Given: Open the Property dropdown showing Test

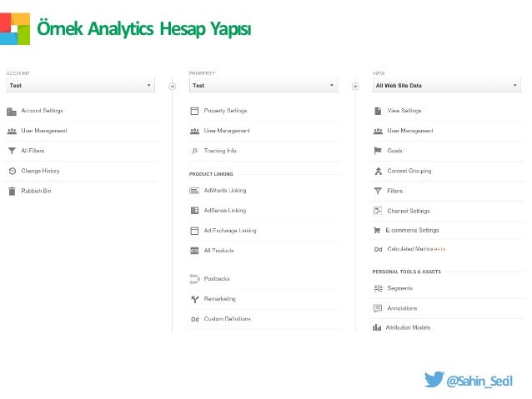Looking at the screenshot, I should [263, 86].
